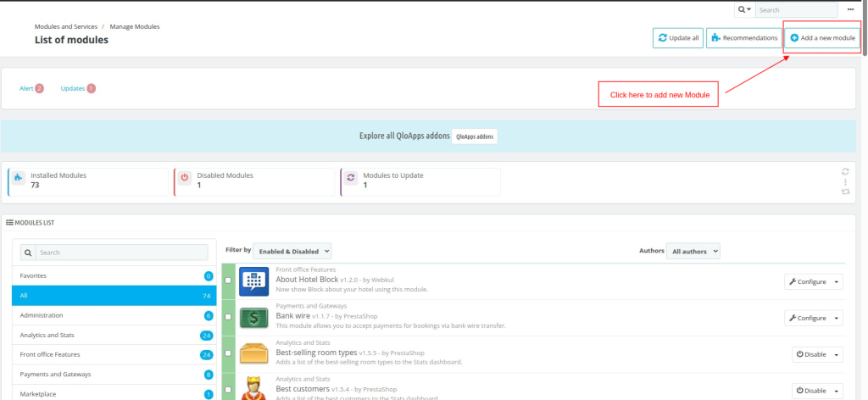Click the QloApps addons button
Viewport: 868px width, 400px height.
(475, 136)
